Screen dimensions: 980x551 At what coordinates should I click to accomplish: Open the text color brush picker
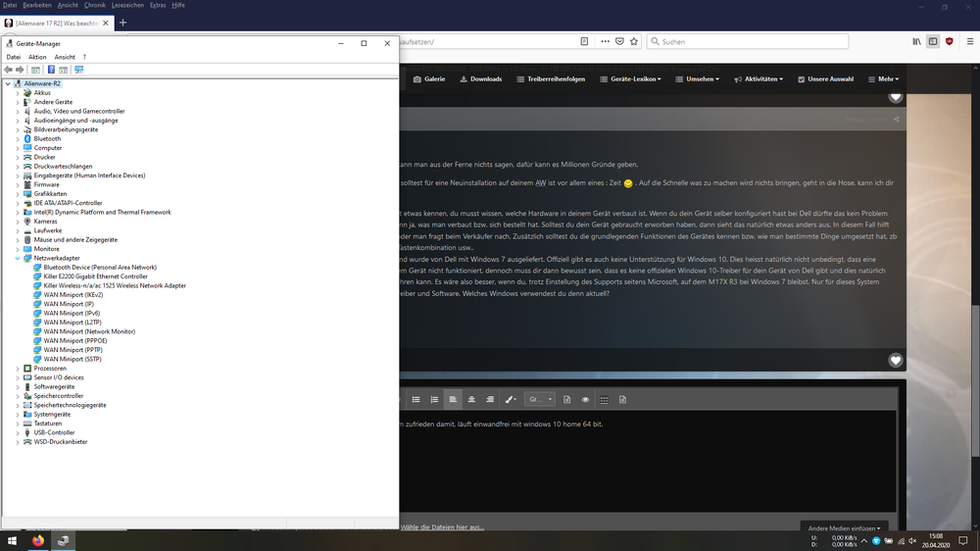tap(511, 399)
